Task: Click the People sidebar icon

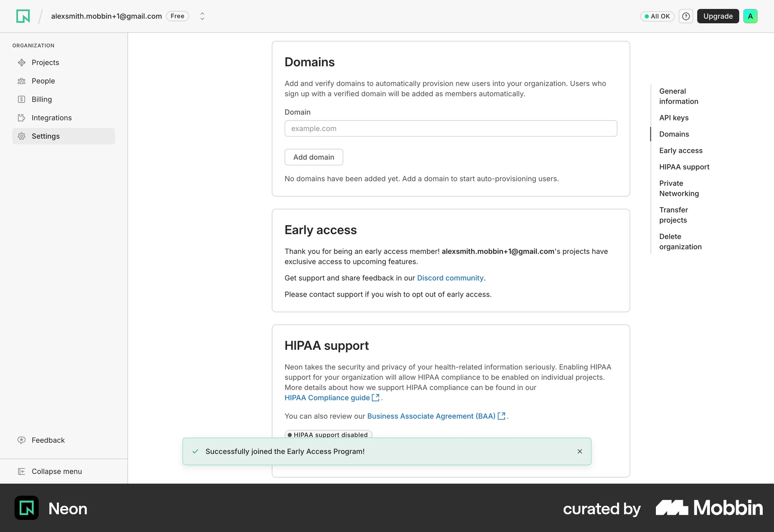Action: (22, 81)
